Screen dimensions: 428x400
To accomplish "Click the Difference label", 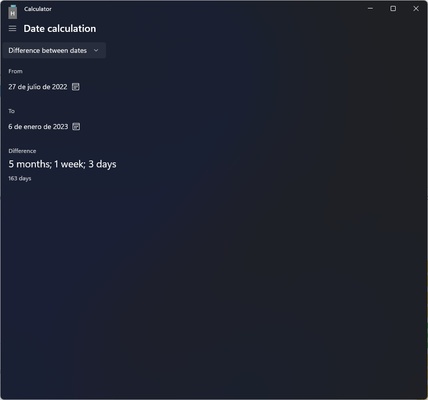I will coord(22,151).
